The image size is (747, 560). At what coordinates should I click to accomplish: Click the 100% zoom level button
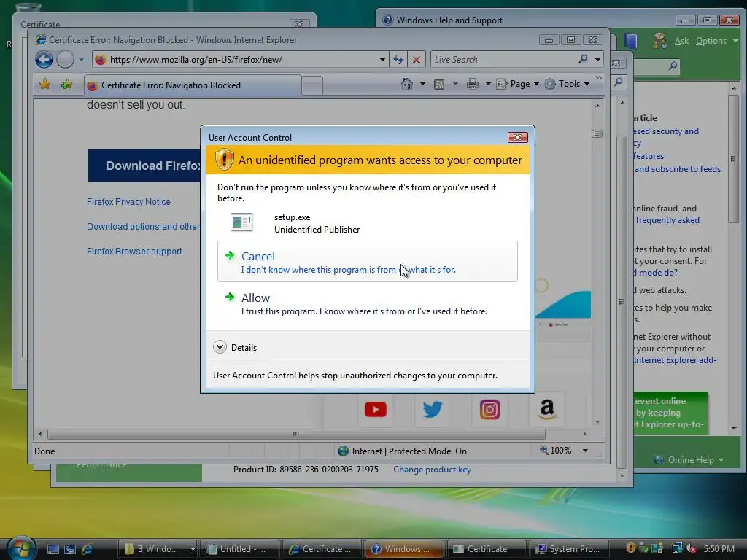coord(555,451)
